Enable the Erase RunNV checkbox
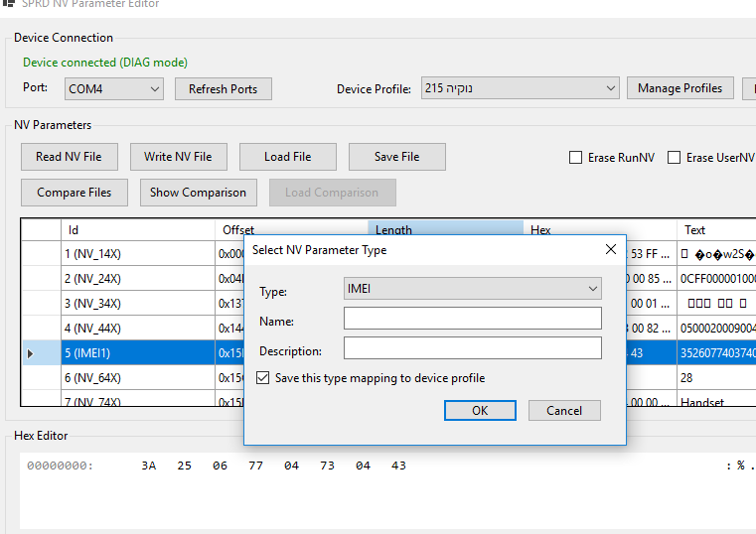This screenshot has height=534, width=756. click(x=575, y=158)
